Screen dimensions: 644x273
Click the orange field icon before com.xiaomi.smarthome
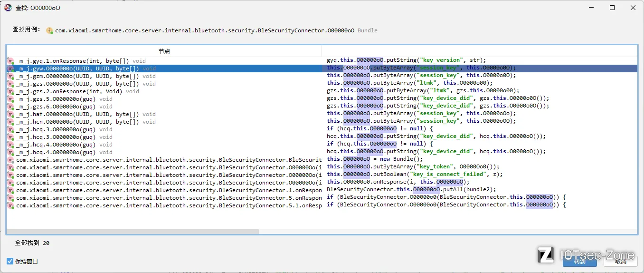49,30
